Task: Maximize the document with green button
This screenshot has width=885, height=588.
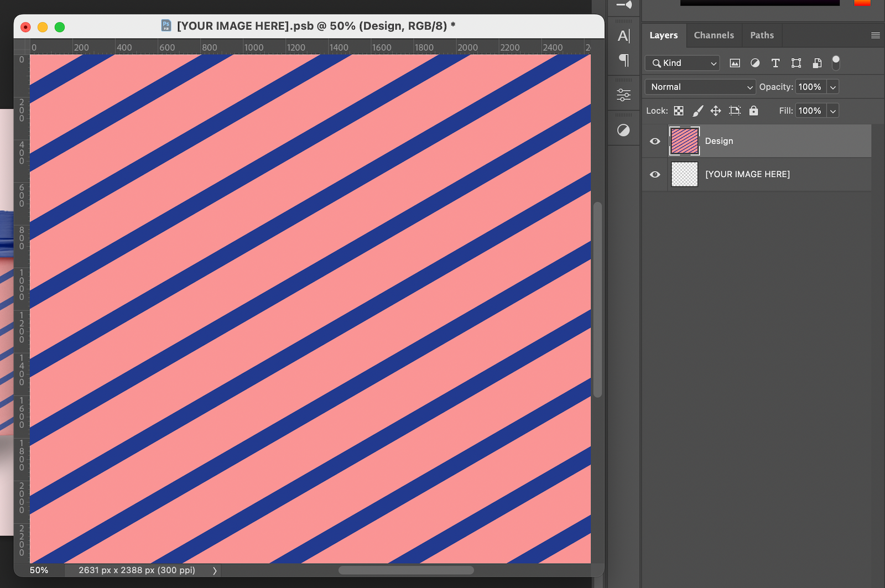Action: click(60, 27)
